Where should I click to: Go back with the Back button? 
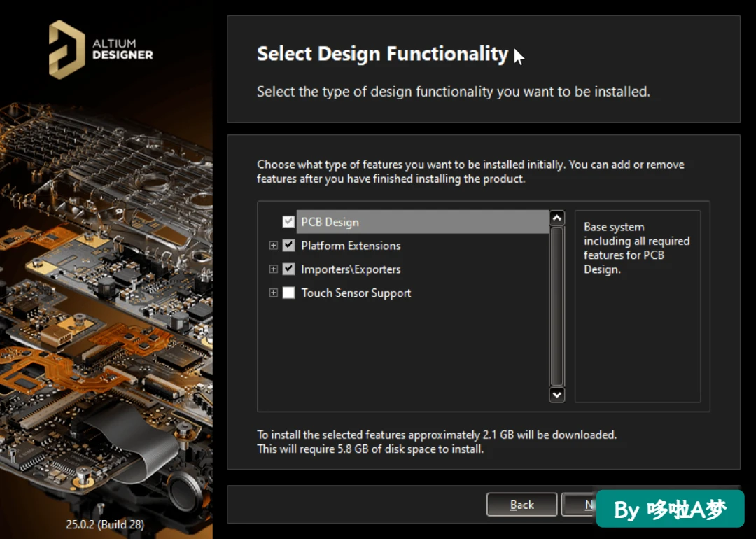point(522,505)
